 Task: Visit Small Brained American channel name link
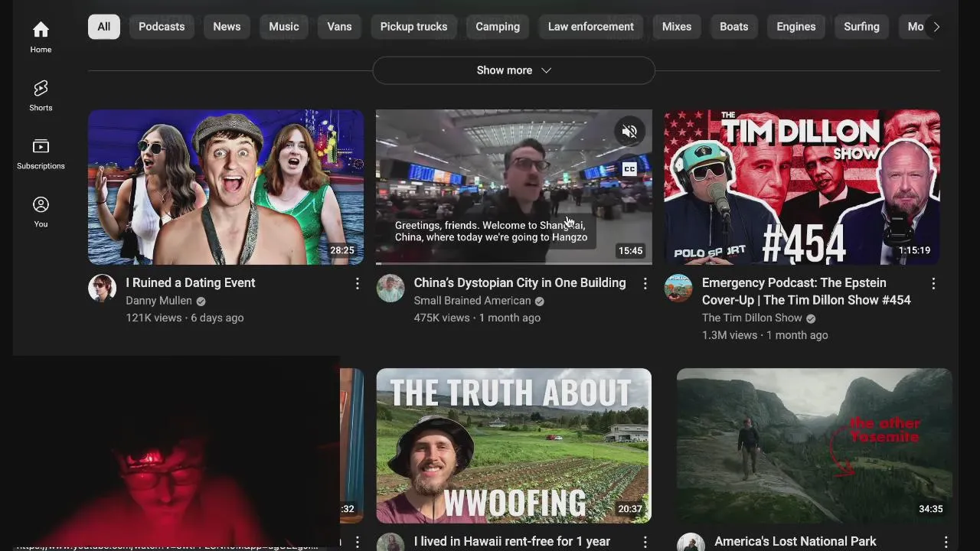coord(472,301)
